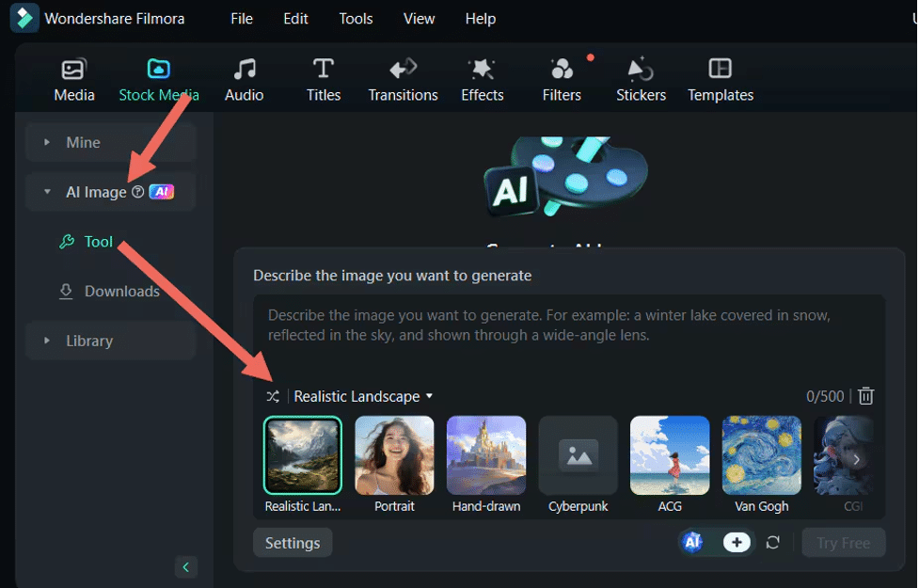Open the Tools menu
The width and height of the screenshot is (919, 588).
[x=356, y=19]
